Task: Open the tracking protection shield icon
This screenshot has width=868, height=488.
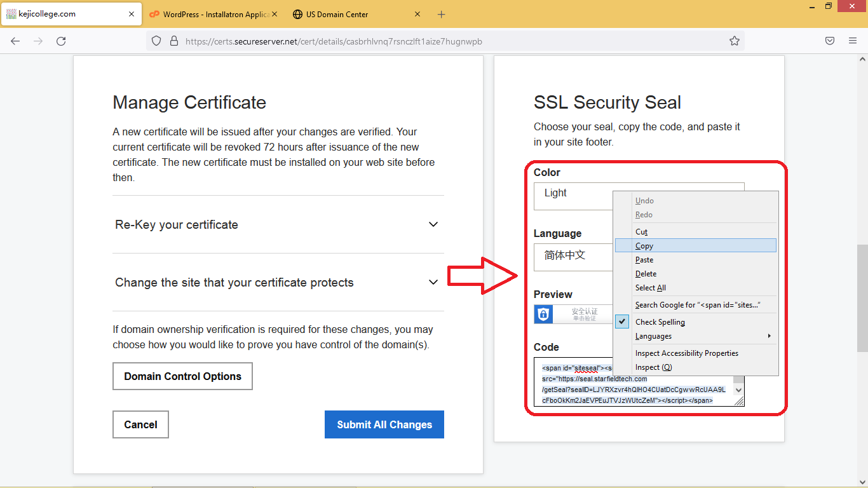Action: (x=156, y=41)
